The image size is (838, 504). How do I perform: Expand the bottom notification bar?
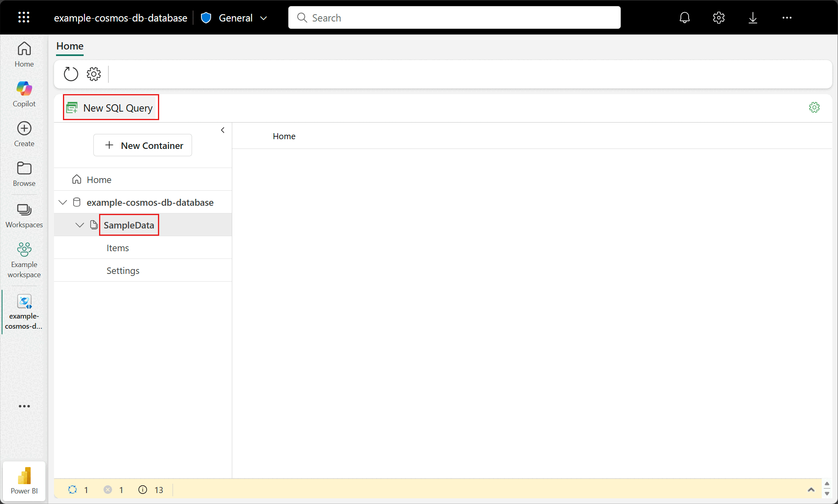point(811,490)
